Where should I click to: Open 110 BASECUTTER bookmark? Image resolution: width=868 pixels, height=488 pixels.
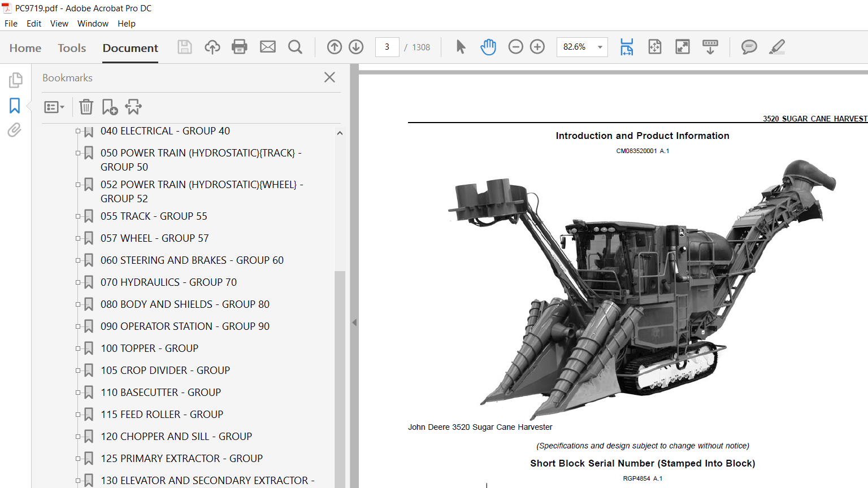[x=160, y=393]
